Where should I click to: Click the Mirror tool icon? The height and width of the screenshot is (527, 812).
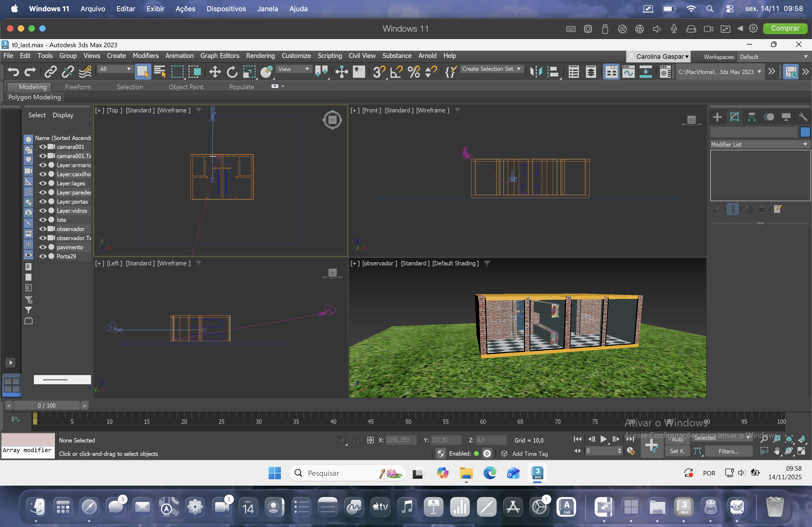(536, 72)
